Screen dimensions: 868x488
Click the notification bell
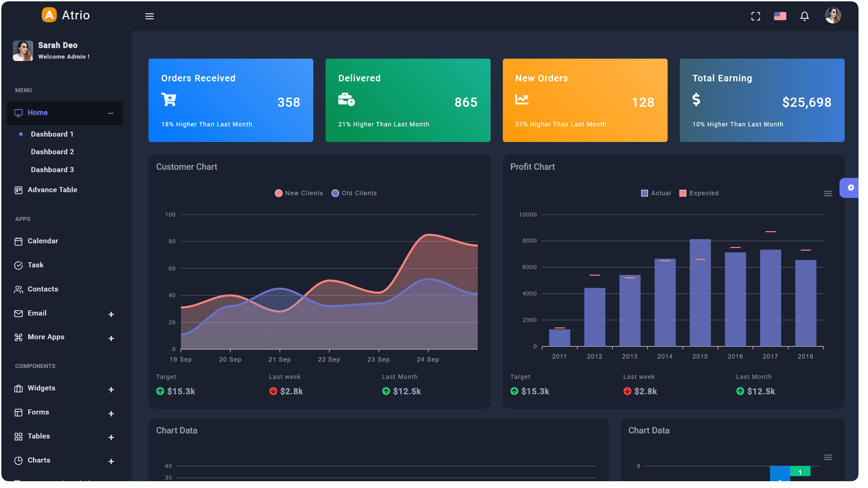(x=804, y=16)
